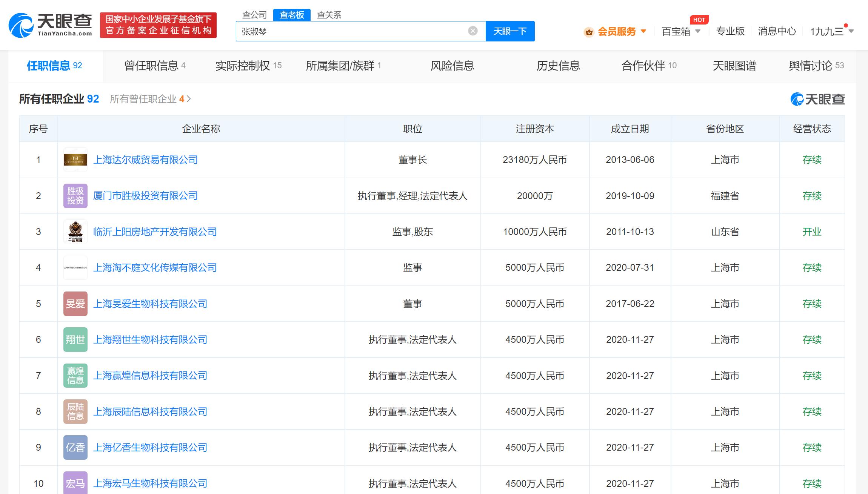Click the TianYanCha logo at top left

50,25
